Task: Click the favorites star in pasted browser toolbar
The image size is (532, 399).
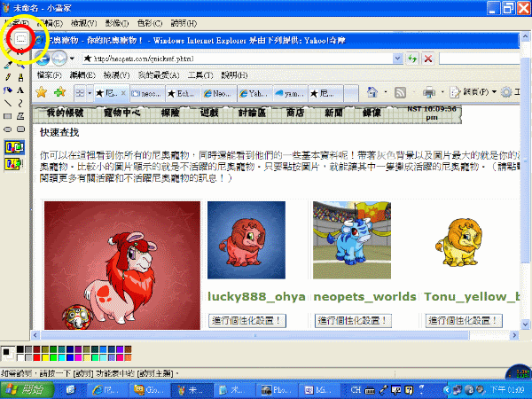Action: 42,92
